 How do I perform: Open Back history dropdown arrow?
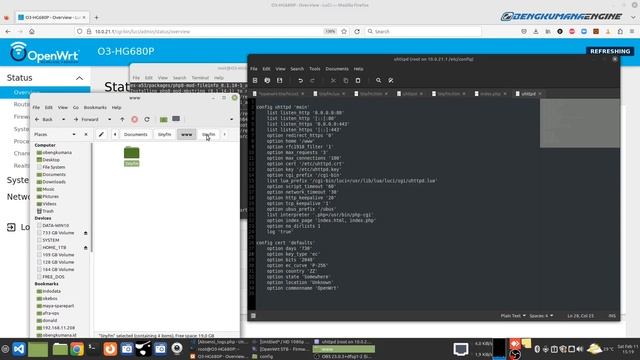pos(63,120)
